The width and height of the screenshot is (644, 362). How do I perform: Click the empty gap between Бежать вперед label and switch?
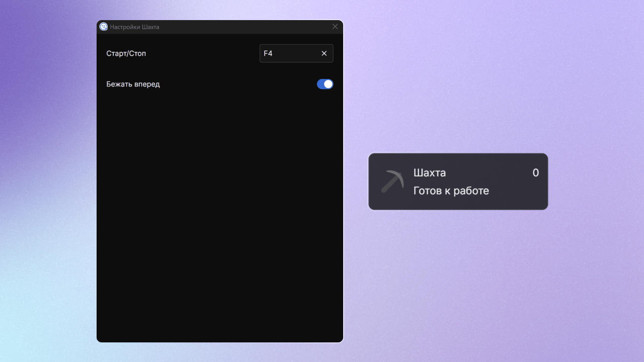click(x=236, y=84)
